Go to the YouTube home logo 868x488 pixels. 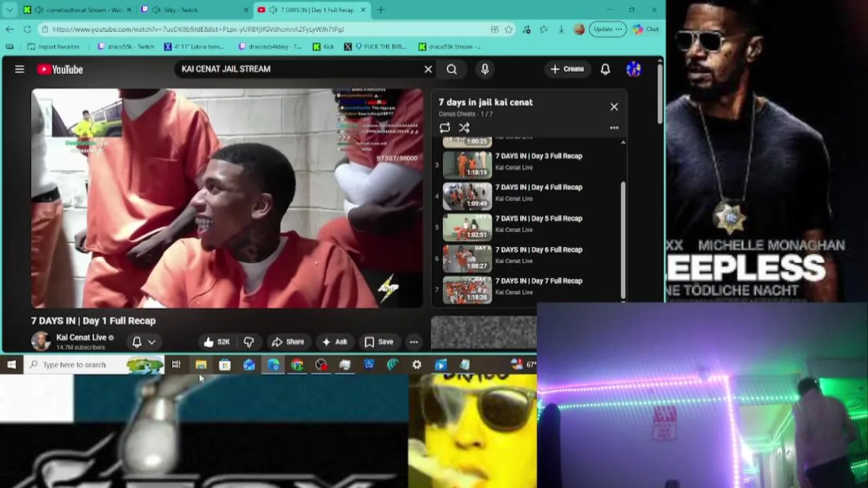(60, 69)
